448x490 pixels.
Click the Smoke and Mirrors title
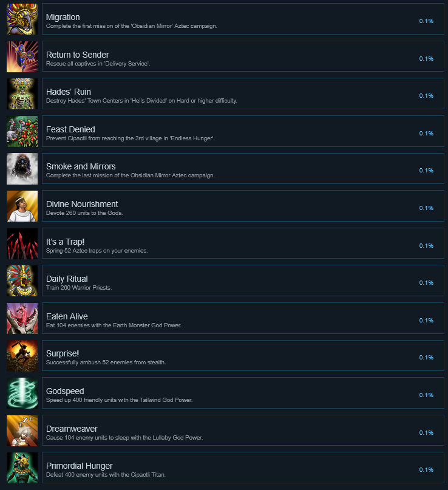tap(81, 166)
